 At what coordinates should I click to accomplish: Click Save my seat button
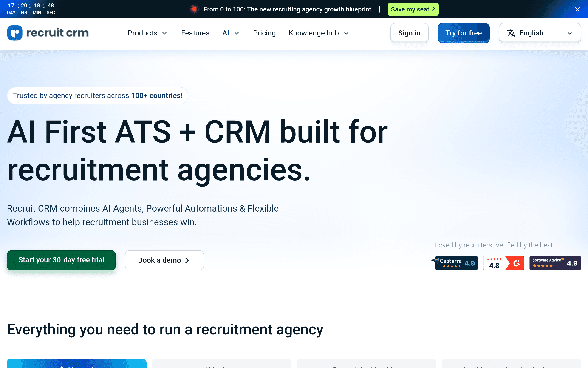coord(413,9)
